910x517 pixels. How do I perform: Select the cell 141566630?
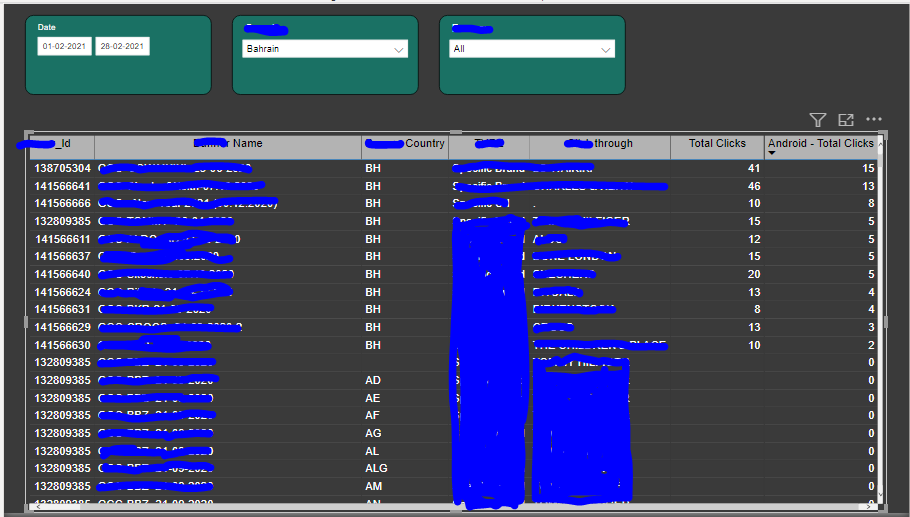point(63,345)
